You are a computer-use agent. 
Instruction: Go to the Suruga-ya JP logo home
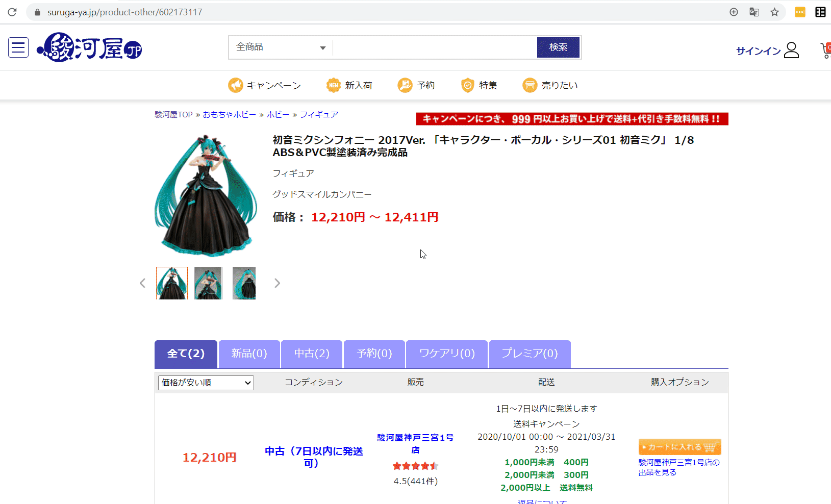click(x=89, y=47)
